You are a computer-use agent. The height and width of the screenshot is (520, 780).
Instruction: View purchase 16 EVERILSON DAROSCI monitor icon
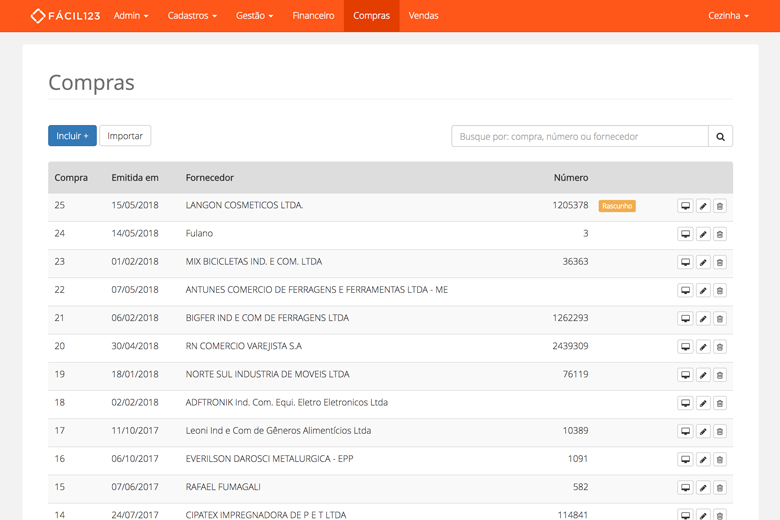click(685, 459)
